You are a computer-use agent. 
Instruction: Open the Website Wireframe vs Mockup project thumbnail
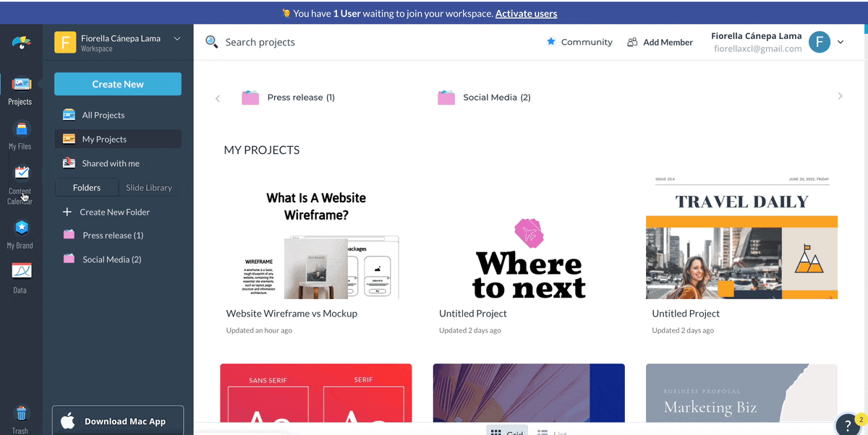pyautogui.click(x=315, y=238)
